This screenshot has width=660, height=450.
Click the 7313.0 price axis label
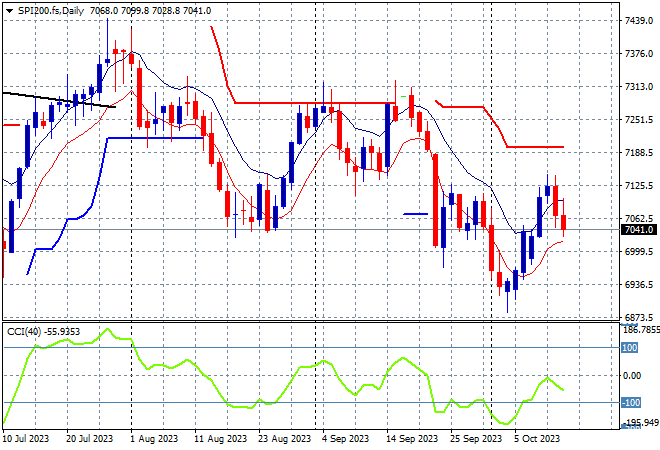[x=639, y=87]
